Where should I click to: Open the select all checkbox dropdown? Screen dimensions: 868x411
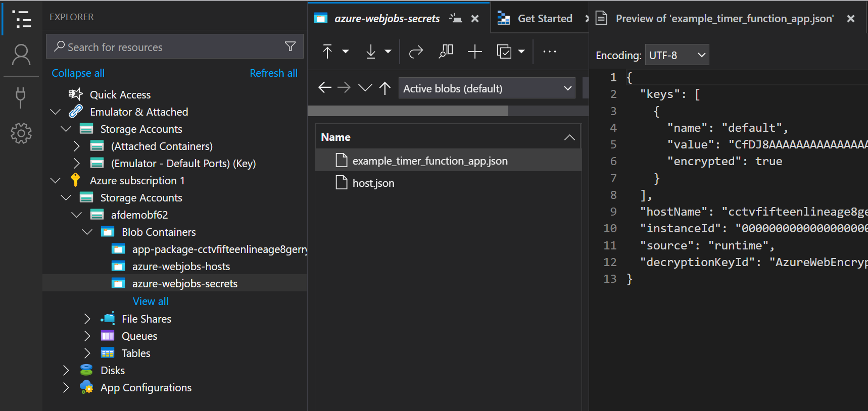[521, 52]
